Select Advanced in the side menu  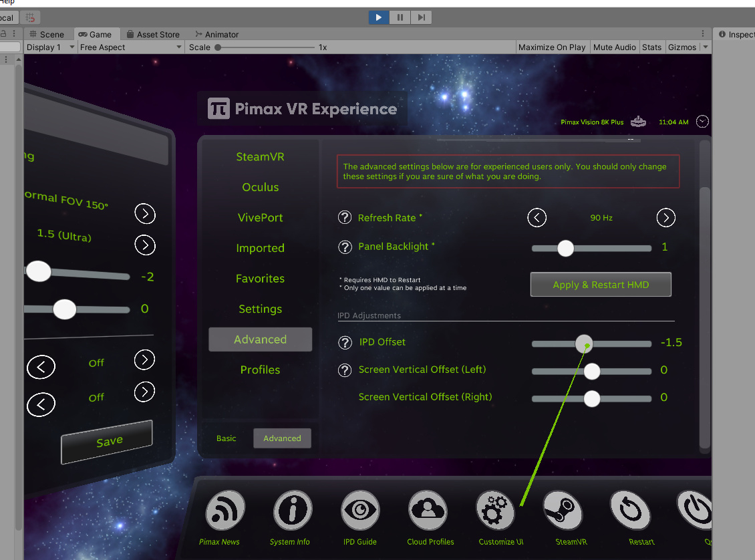pos(260,339)
